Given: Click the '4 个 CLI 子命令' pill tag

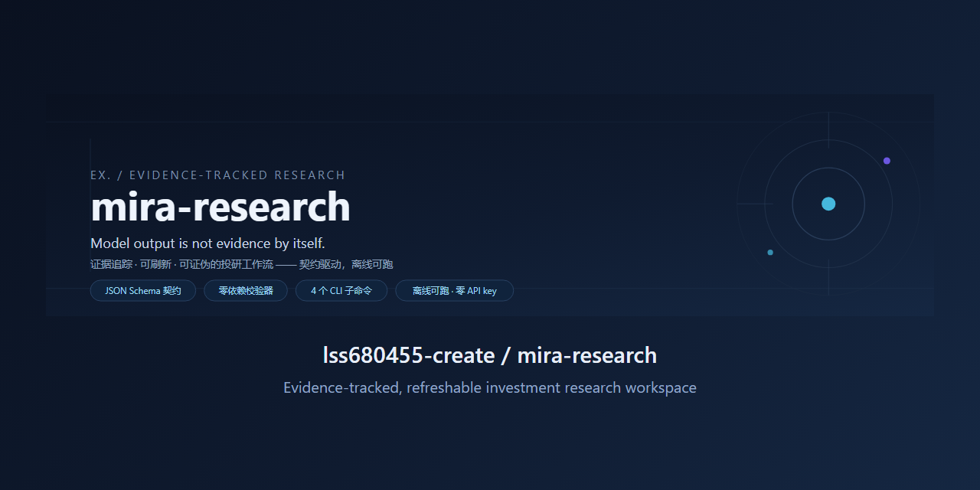Looking at the screenshot, I should point(341,291).
